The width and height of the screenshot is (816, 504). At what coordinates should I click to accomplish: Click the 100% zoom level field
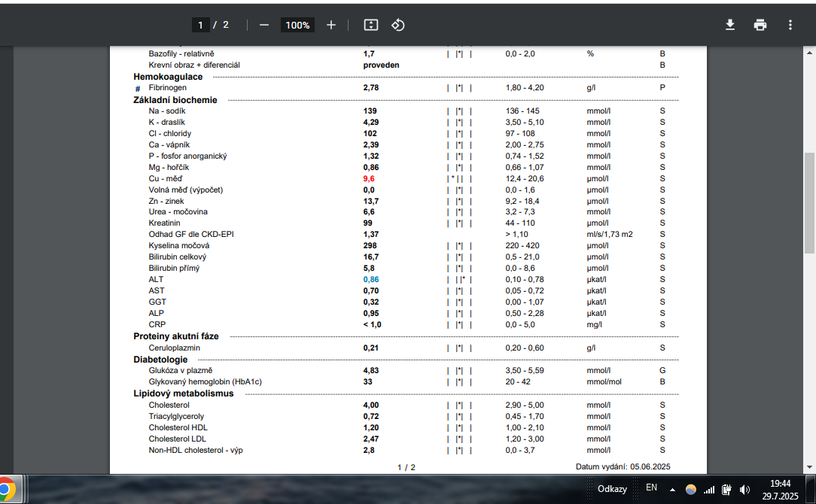[297, 25]
